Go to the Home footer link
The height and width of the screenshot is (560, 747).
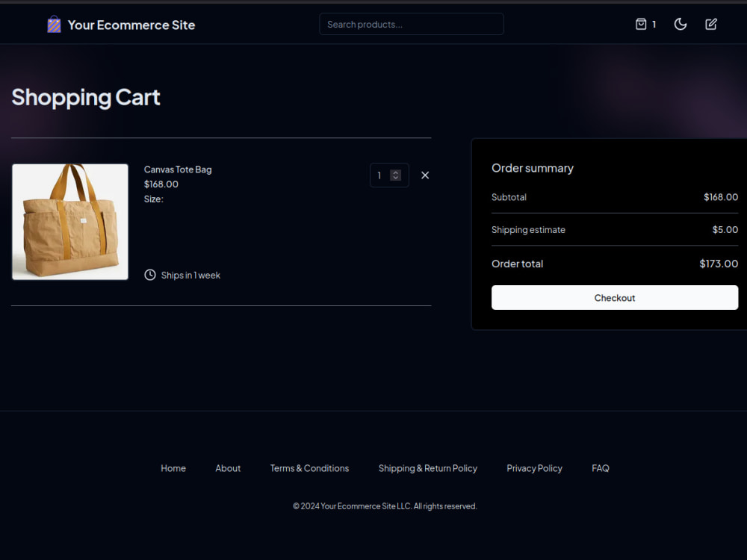point(173,468)
